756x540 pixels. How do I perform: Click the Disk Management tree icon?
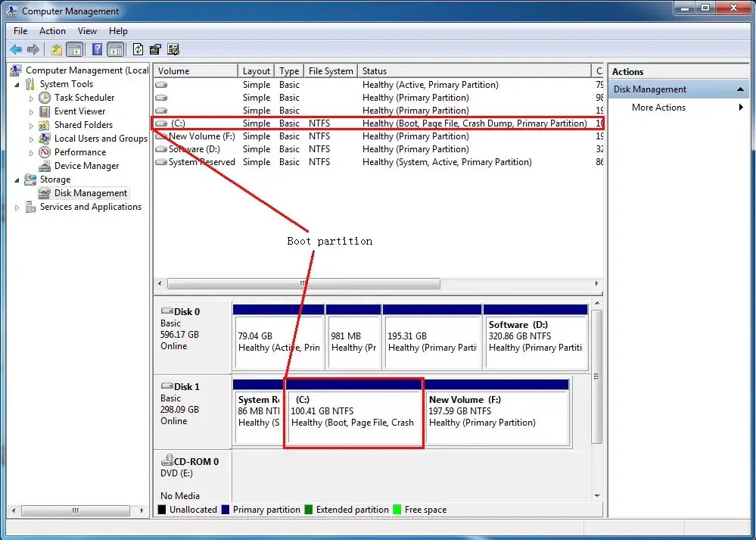[x=45, y=193]
